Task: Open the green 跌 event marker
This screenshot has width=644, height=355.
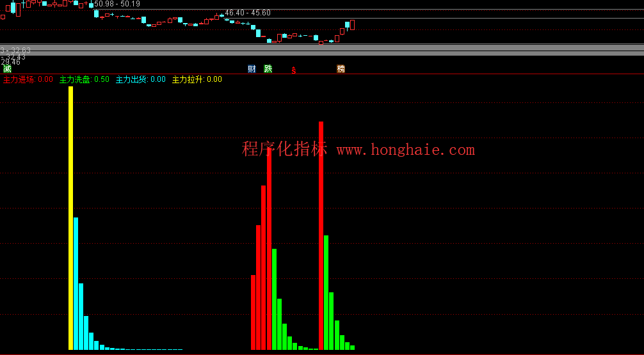Action: [x=268, y=69]
